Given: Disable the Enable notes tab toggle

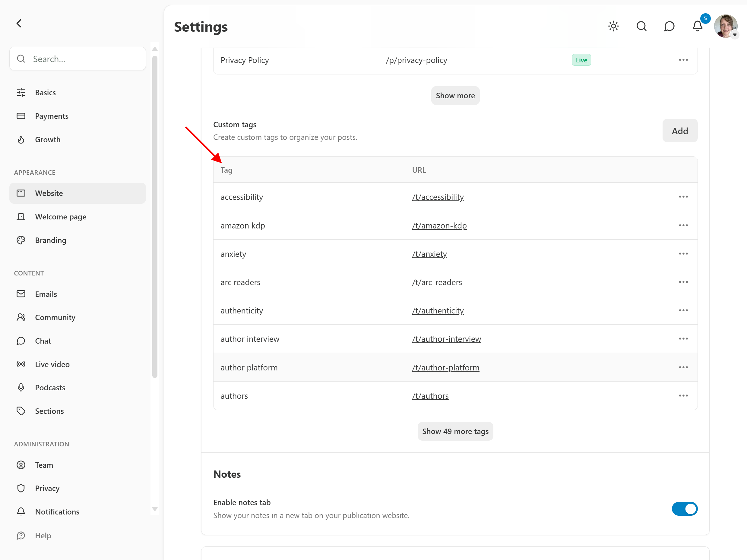Looking at the screenshot, I should coord(684,508).
